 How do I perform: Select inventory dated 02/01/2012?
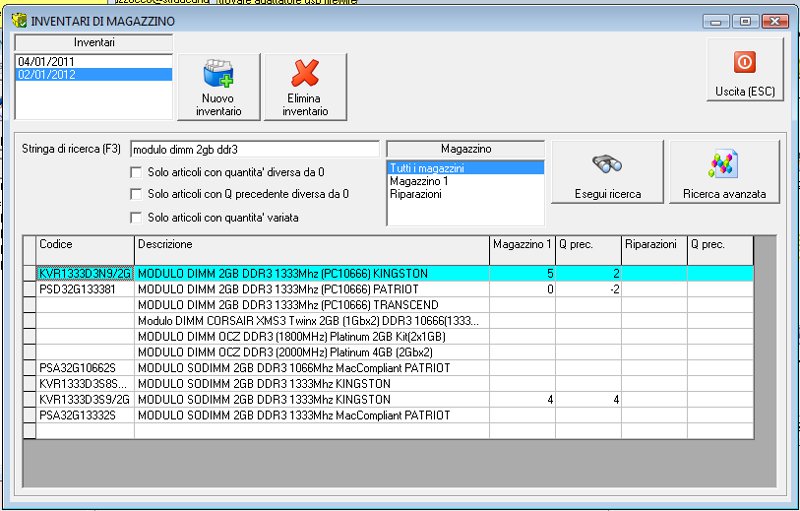[x=94, y=74]
